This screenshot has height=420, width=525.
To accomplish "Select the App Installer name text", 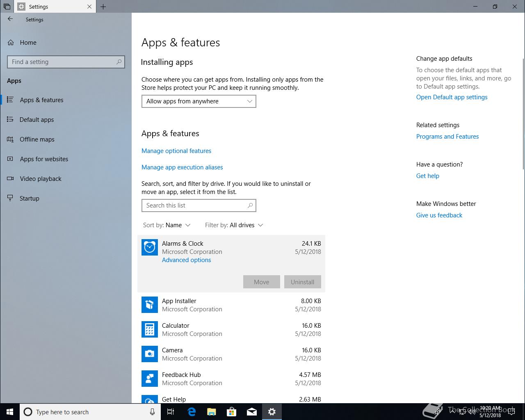I will [179, 301].
